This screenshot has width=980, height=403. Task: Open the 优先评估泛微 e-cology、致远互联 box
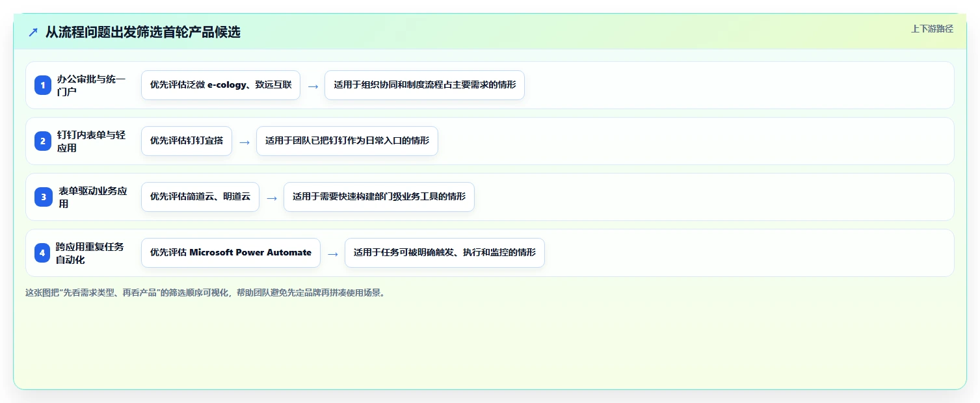point(220,85)
